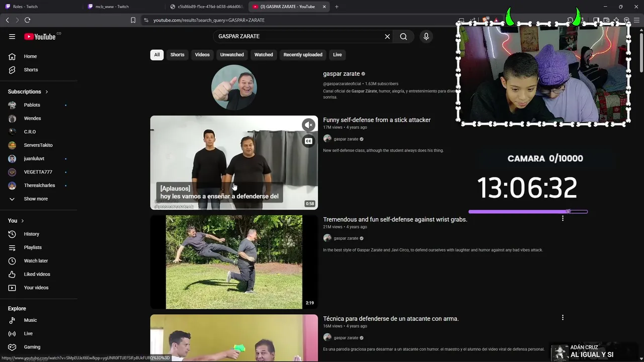The height and width of the screenshot is (362, 644).
Task: Open ServersTakito subscription channel
Action: click(x=39, y=145)
